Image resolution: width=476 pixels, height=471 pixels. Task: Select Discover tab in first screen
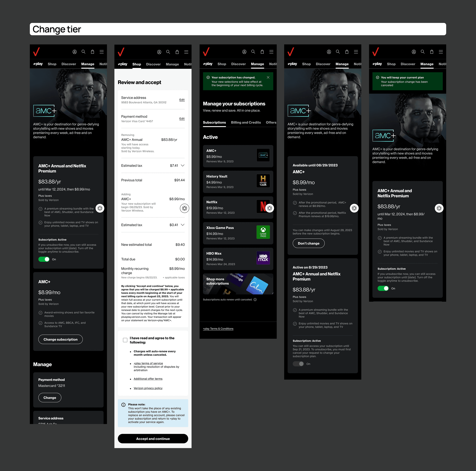coord(69,64)
